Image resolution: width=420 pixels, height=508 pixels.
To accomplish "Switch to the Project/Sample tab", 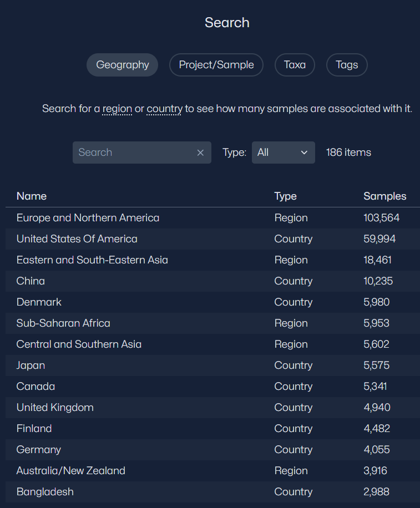I will click(x=216, y=65).
